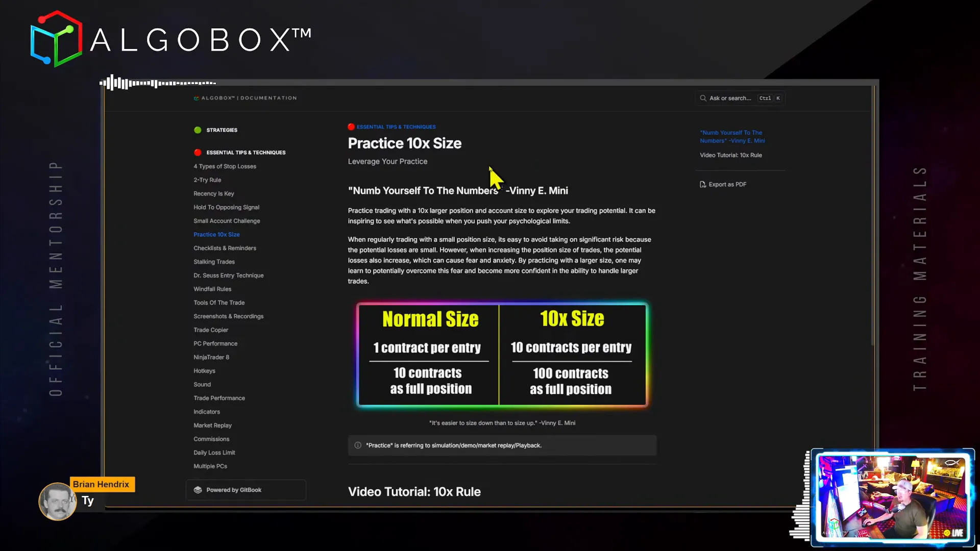Click the red Essential Tips section dot icon
The image size is (980, 551).
tap(198, 153)
